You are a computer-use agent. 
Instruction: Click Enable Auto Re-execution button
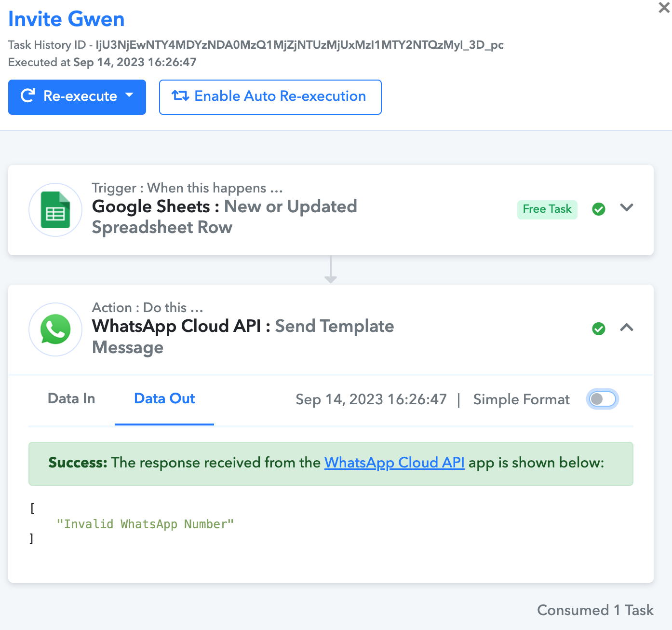(x=270, y=97)
